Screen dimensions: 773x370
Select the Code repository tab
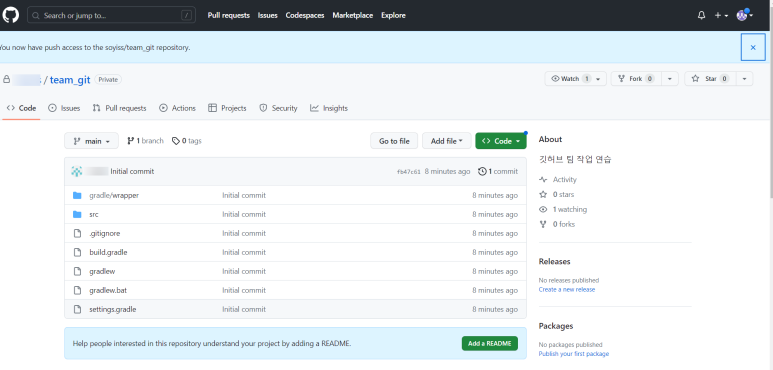tap(21, 108)
